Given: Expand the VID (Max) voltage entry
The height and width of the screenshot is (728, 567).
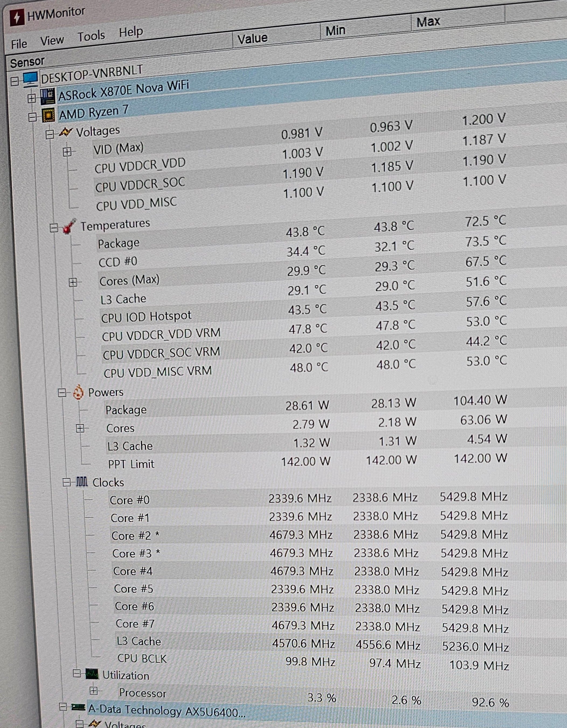Looking at the screenshot, I should 67,152.
